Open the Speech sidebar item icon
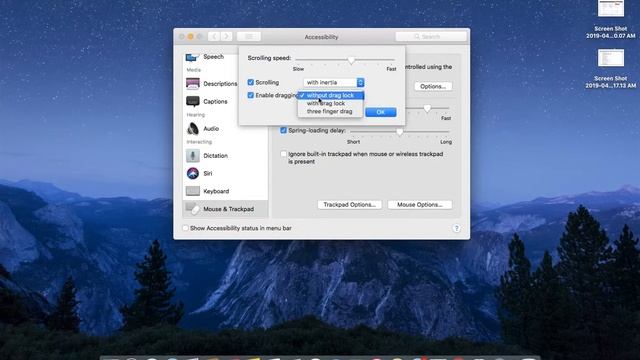Viewport: 640px width, 360px height. pos(192,57)
